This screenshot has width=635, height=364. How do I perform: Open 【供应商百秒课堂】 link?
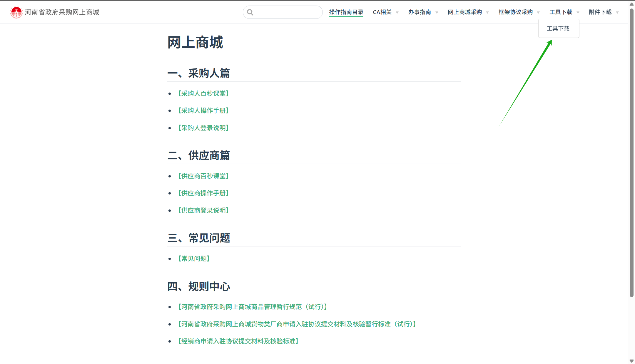203,176
